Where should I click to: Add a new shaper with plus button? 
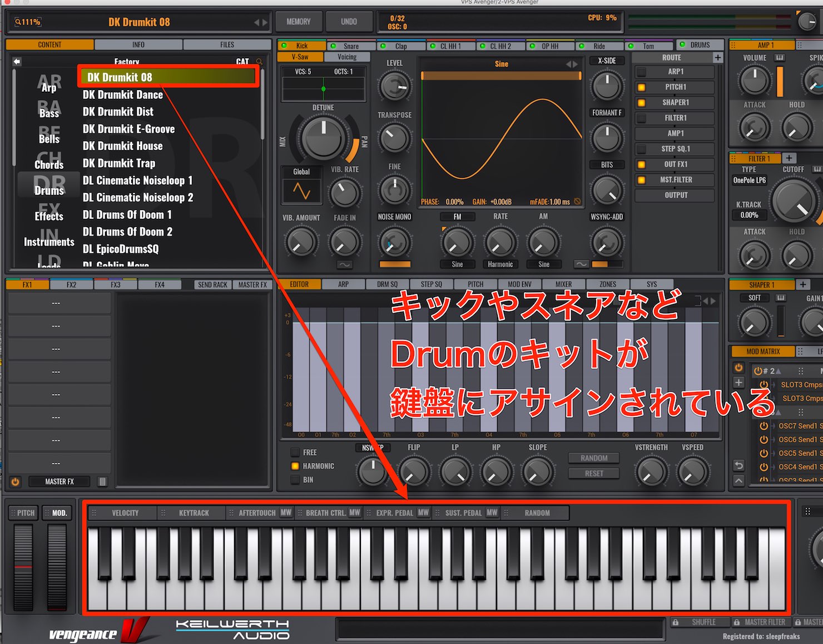(802, 284)
